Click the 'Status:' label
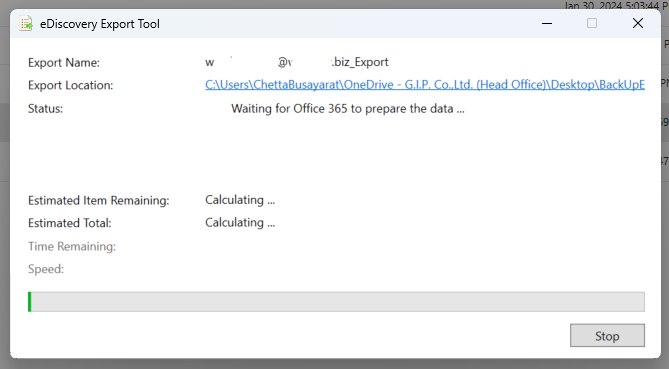 point(45,109)
